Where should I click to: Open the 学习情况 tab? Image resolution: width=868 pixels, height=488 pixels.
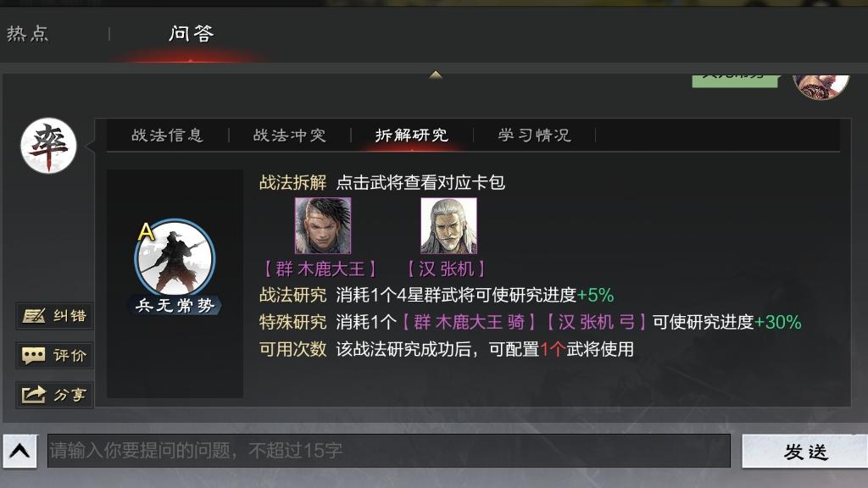pos(534,135)
